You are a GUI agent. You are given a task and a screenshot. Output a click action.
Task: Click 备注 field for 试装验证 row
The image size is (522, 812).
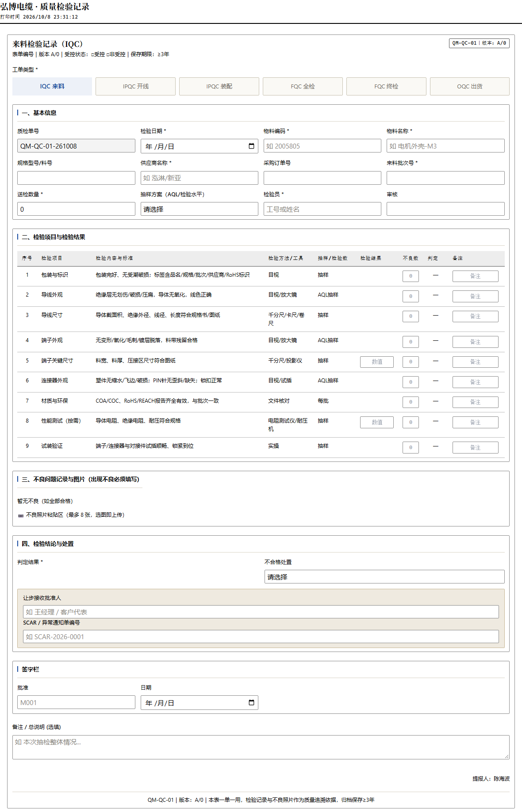(x=475, y=447)
